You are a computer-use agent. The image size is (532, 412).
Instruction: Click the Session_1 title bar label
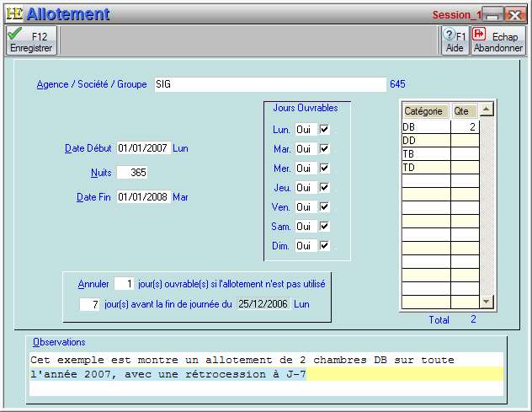(x=457, y=15)
